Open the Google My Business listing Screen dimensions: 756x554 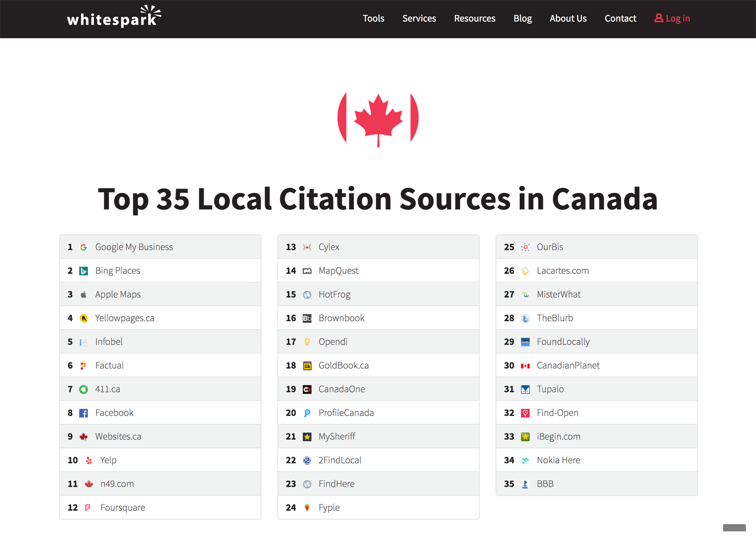(x=134, y=247)
